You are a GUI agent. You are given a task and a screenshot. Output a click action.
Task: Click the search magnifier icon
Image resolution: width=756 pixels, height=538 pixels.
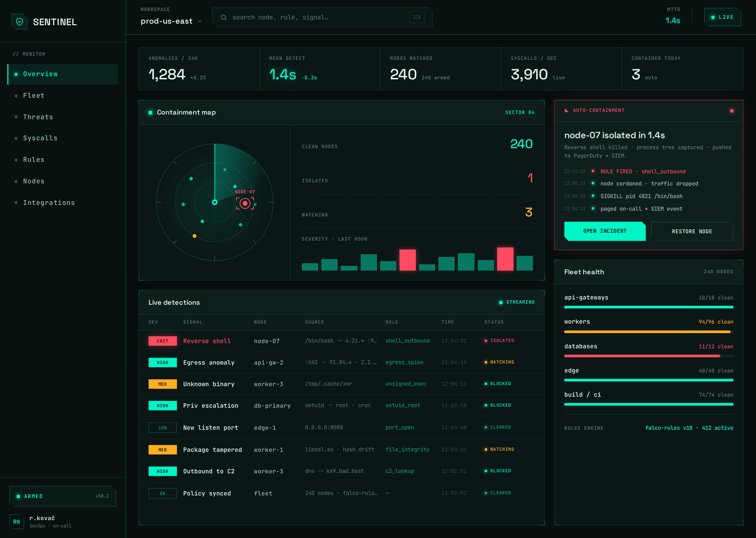[x=224, y=17]
